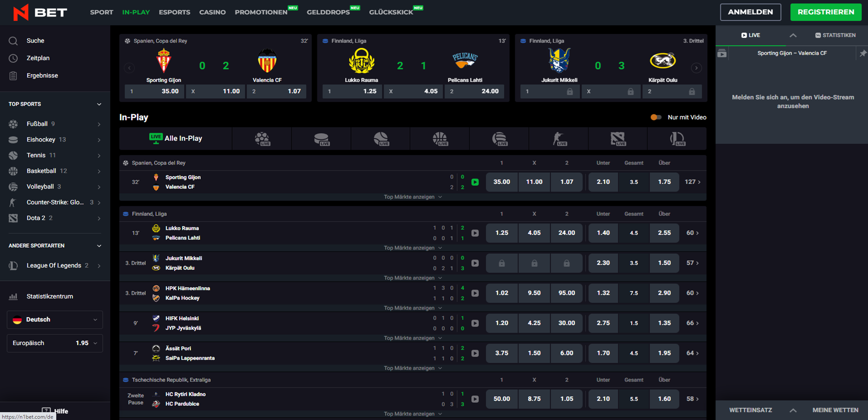Screen dimensions: 868x420
Task: Play video for Ässät Pori match
Action: (475, 353)
